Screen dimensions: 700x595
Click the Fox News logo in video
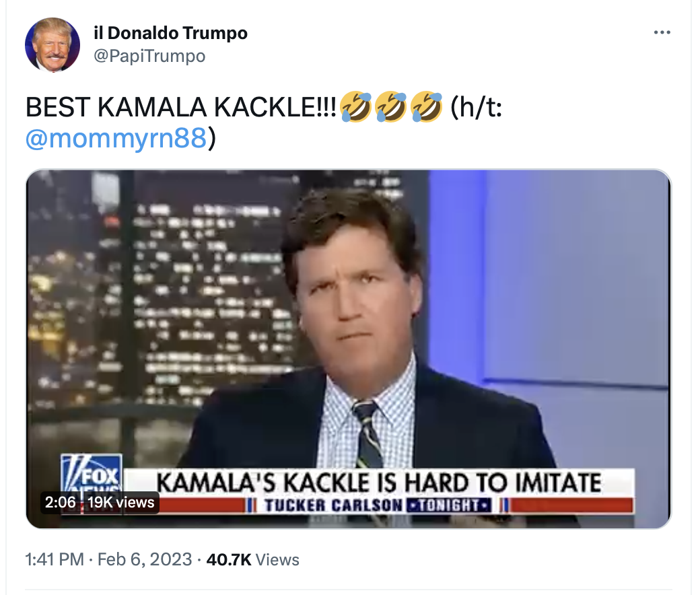[x=91, y=471]
